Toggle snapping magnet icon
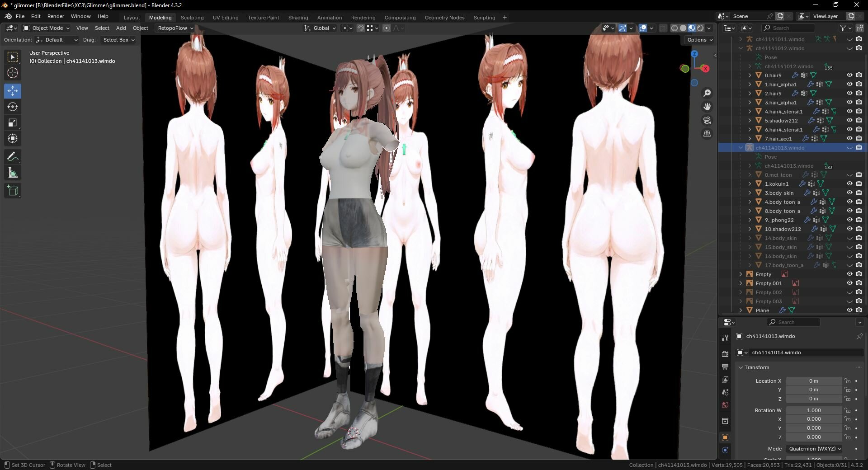Viewport: 868px width, 470px height. click(x=360, y=28)
